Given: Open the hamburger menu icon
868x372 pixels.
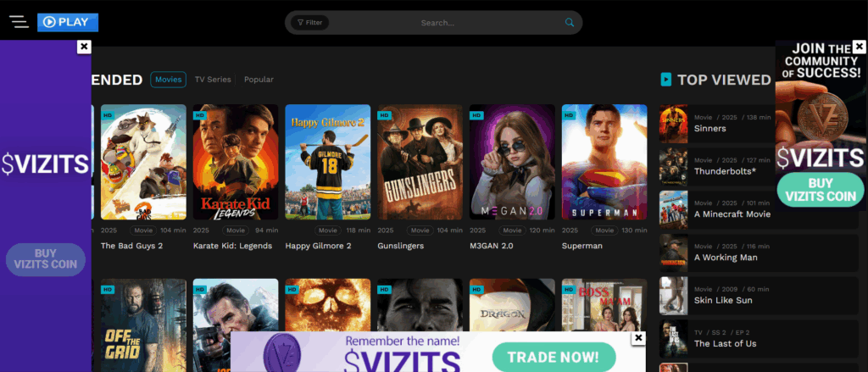Looking at the screenshot, I should tap(19, 23).
